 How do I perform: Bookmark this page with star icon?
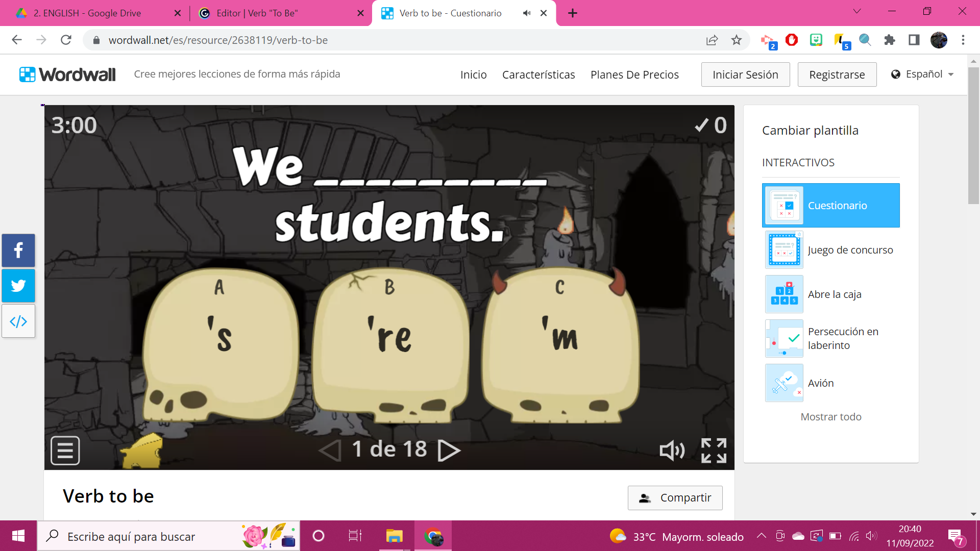[x=736, y=40]
